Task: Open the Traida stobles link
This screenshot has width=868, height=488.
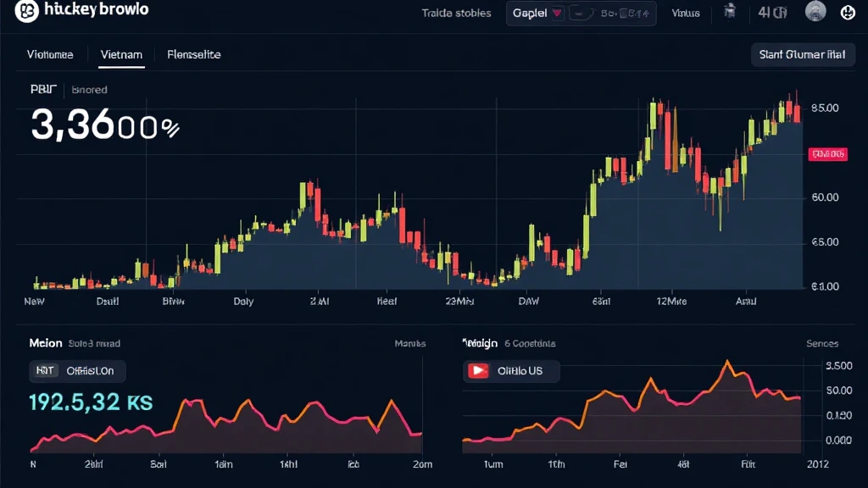Action: coord(456,14)
